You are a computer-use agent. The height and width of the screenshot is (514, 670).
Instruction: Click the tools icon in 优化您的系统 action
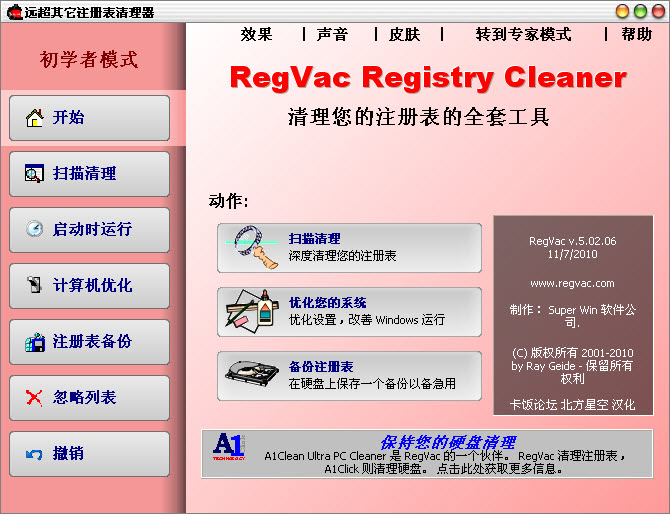tap(253, 311)
